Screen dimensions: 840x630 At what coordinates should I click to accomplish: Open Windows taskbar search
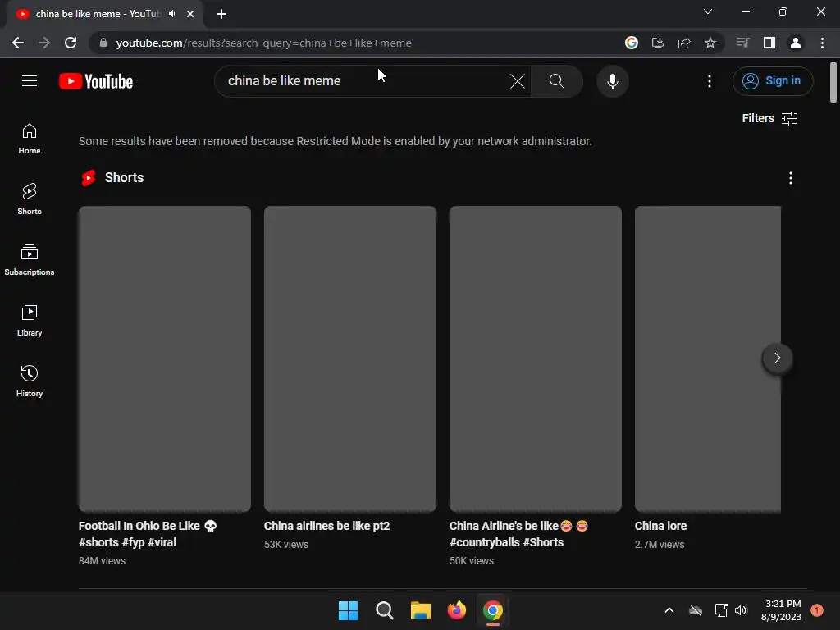pyautogui.click(x=385, y=610)
